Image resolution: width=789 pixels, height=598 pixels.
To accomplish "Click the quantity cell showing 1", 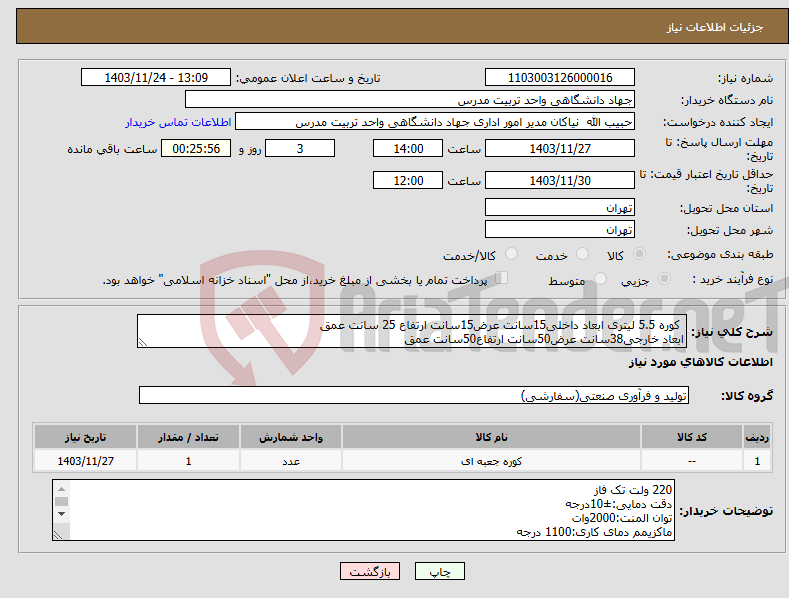I will click(188, 461).
